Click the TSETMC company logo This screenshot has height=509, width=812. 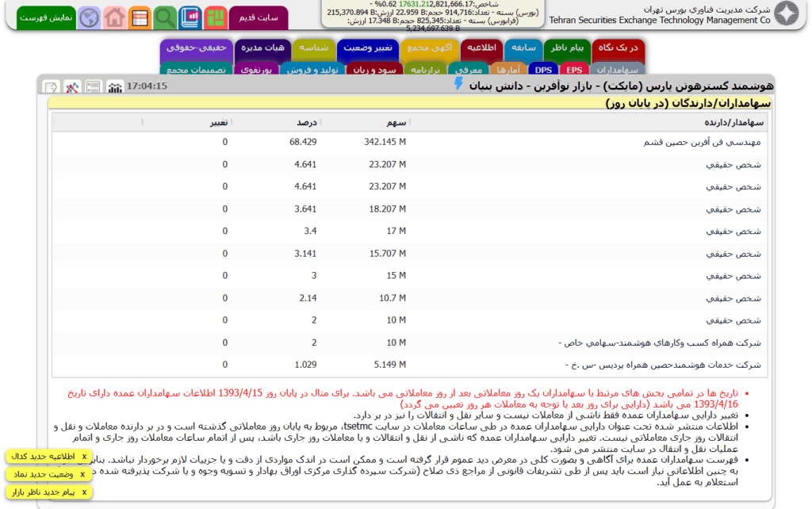point(787,13)
